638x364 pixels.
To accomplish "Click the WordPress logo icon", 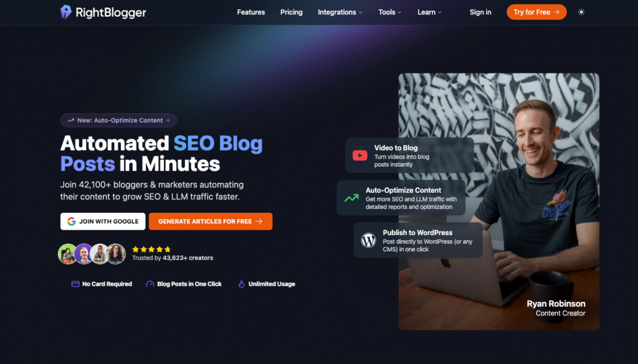I will 368,240.
